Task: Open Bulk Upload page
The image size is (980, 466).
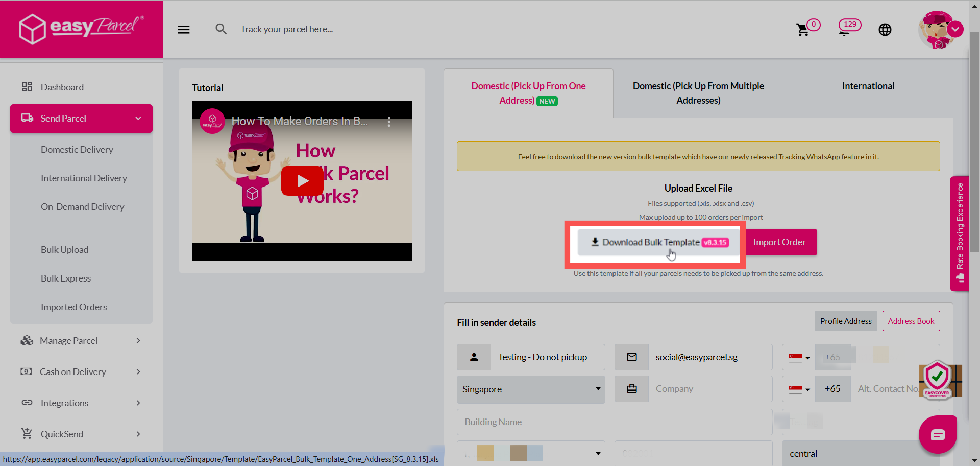Action: coord(64,249)
